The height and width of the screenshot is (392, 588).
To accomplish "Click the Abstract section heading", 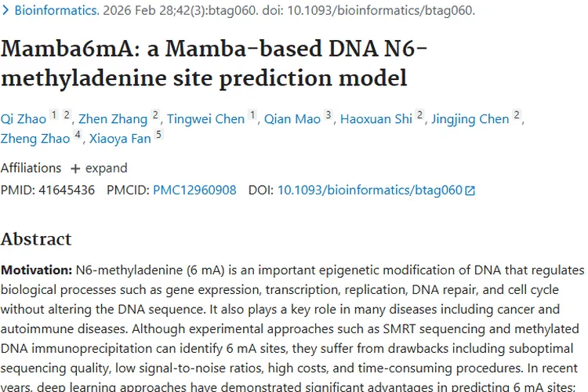I will tap(36, 238).
